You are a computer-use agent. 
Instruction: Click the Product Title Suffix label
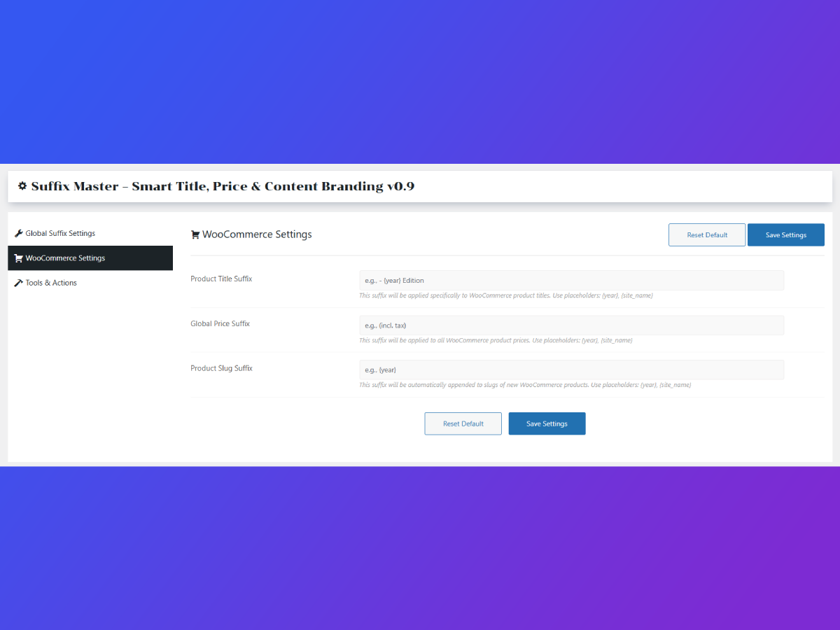pos(221,279)
